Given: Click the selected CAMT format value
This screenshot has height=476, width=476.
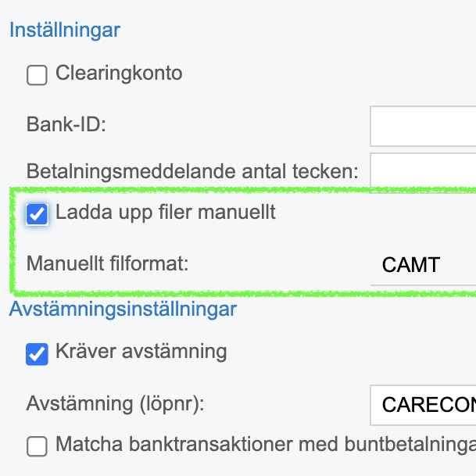Looking at the screenshot, I should (411, 265).
